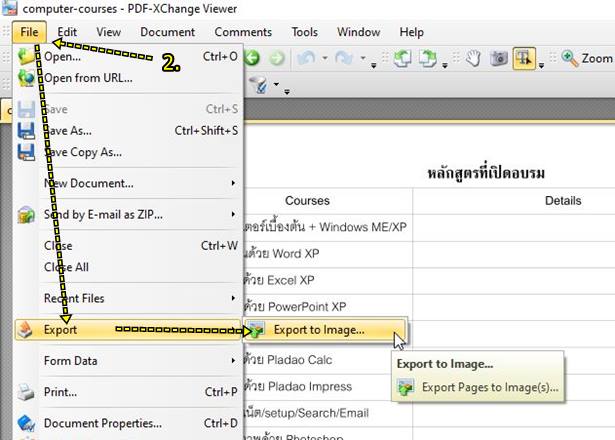Select the Hand tool

click(474, 58)
